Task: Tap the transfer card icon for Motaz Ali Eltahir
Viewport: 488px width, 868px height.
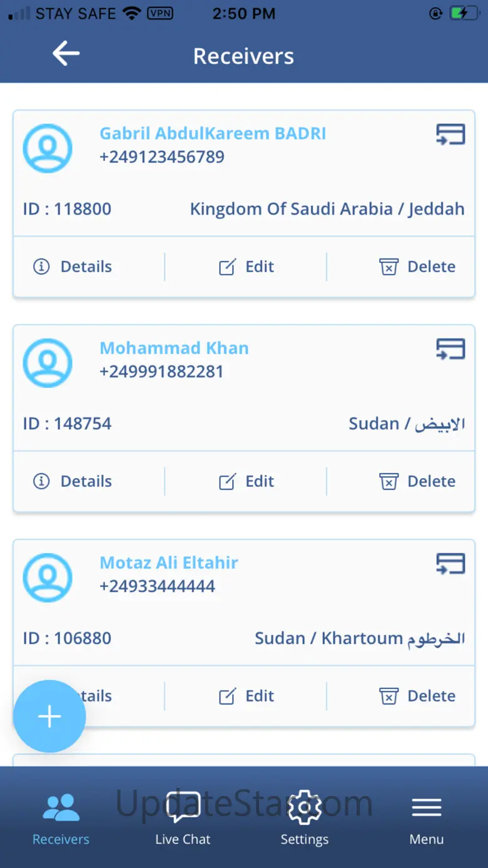Action: [x=450, y=564]
